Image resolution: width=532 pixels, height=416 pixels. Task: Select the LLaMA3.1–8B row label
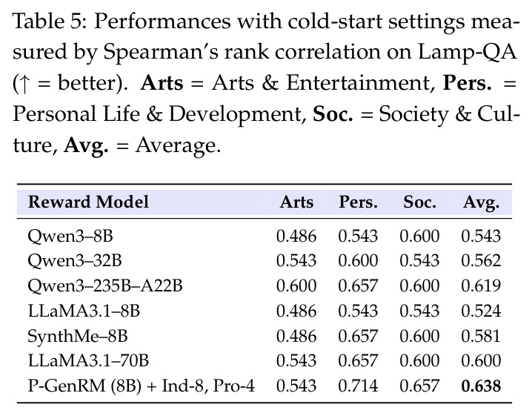[84, 311]
